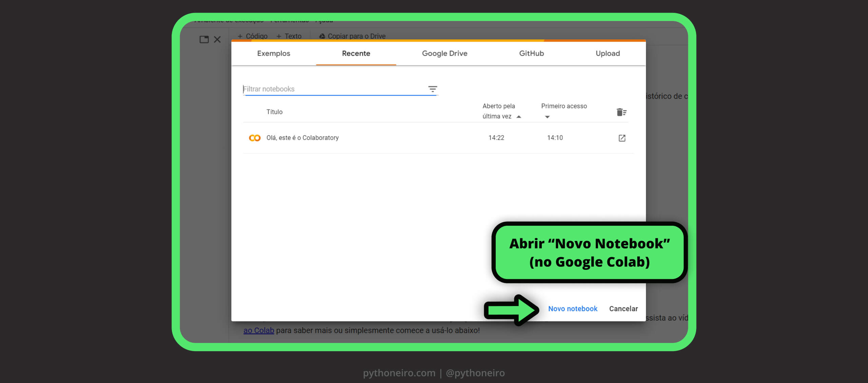Screen dimensions: 868x383
Task: Click the Título column header
Action: pos(274,112)
